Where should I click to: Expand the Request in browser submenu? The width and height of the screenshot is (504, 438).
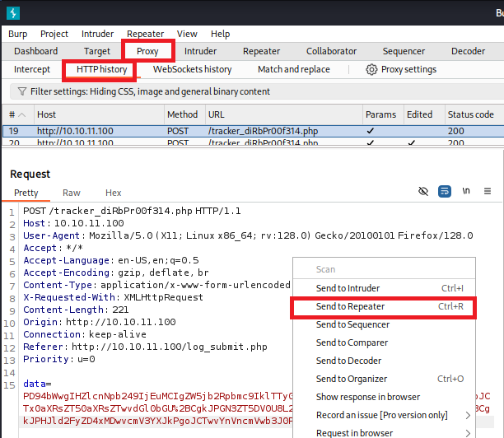469,433
